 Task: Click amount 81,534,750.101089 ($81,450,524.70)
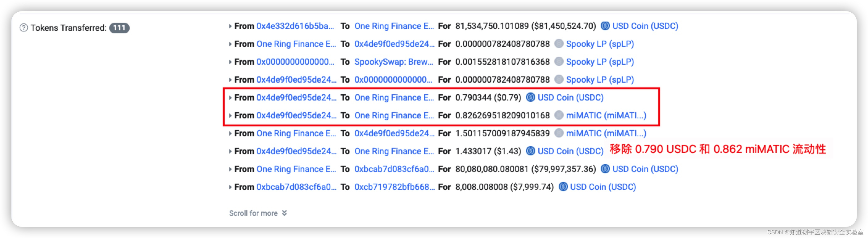pos(525,26)
